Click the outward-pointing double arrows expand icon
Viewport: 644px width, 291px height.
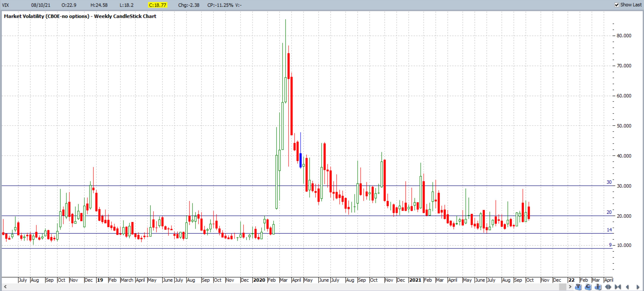[608, 287]
